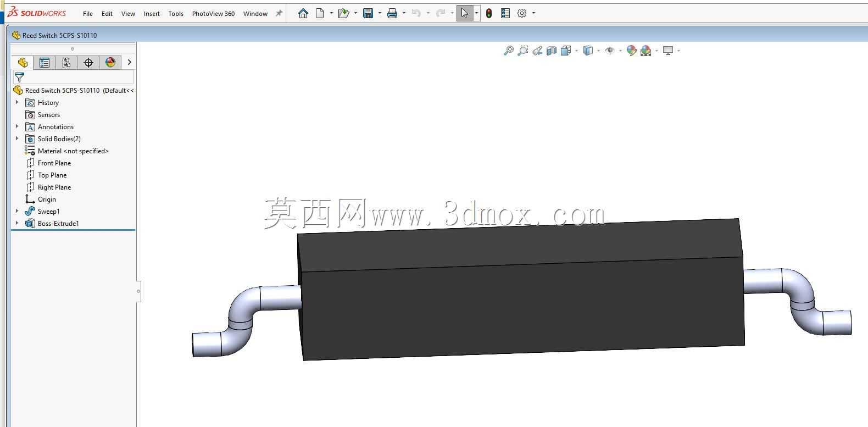
Task: Select Sweep1 feature in tree
Action: click(x=48, y=212)
